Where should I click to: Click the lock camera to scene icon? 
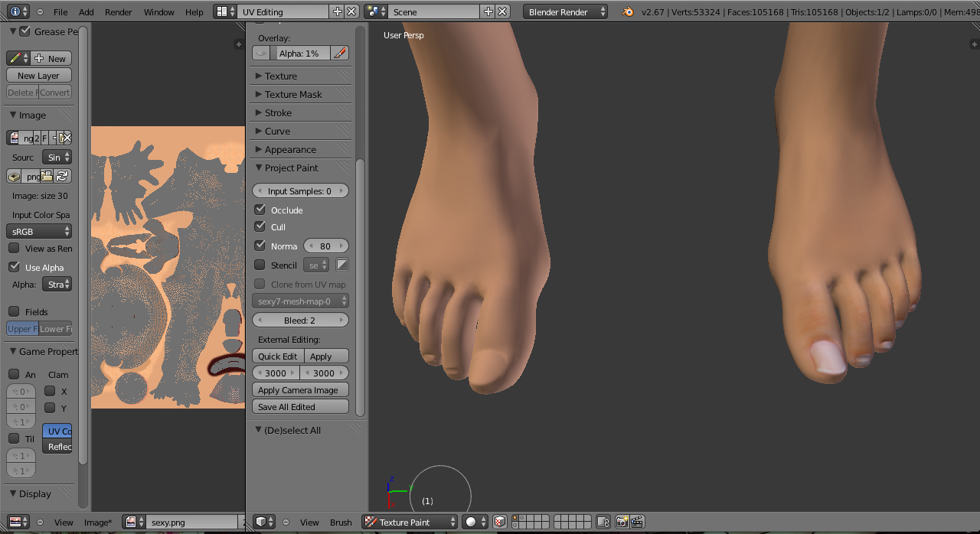[603, 522]
